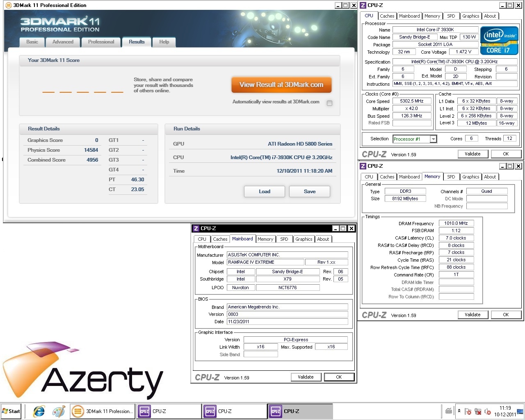Click the PT value 46.30
The height and width of the screenshot is (420, 525).
click(x=137, y=180)
